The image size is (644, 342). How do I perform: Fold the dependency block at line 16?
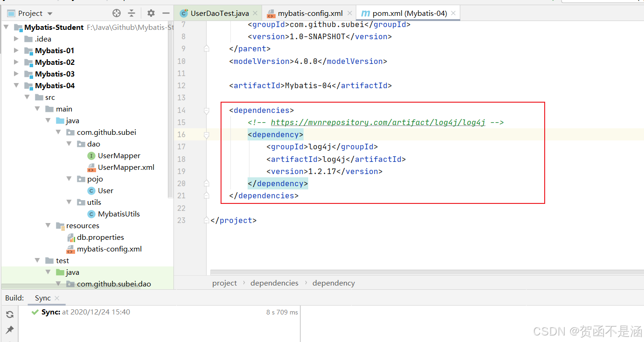tap(207, 134)
